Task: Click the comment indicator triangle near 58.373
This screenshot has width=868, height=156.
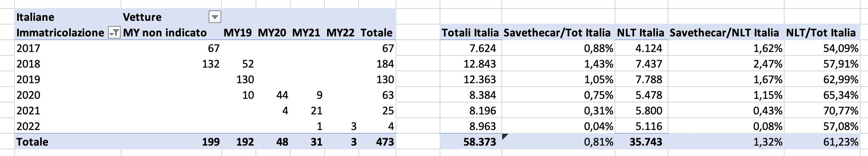Action: pos(505,137)
